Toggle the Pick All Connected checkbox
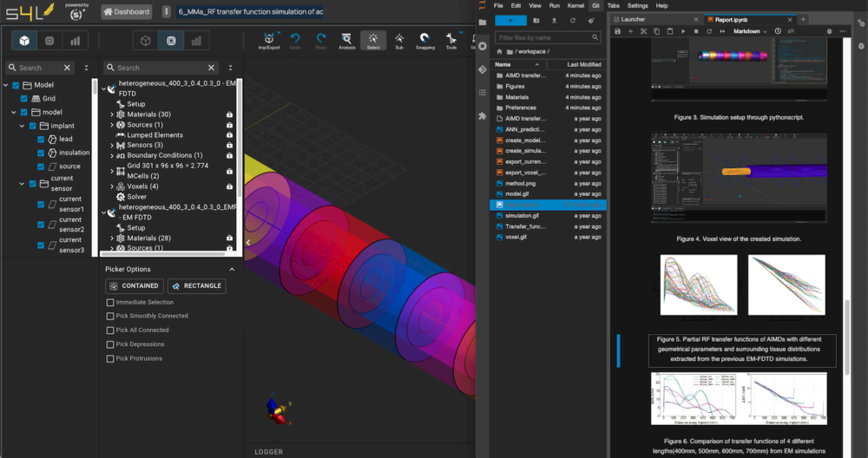868x458 pixels. coord(110,330)
